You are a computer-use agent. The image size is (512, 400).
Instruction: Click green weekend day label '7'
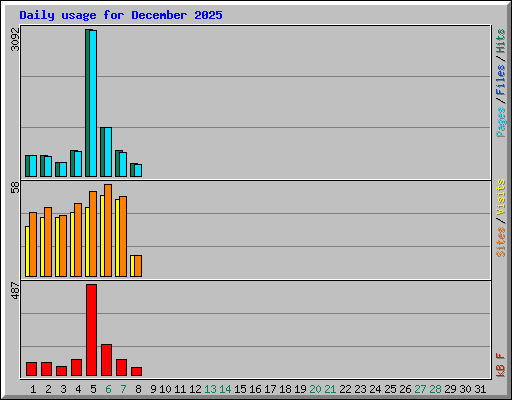[x=123, y=389]
